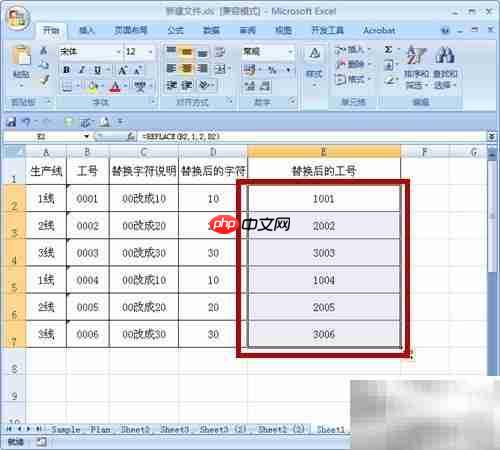Click Merge and Center icon
The height and width of the screenshot is (450, 500).
pyautogui.click(x=220, y=69)
